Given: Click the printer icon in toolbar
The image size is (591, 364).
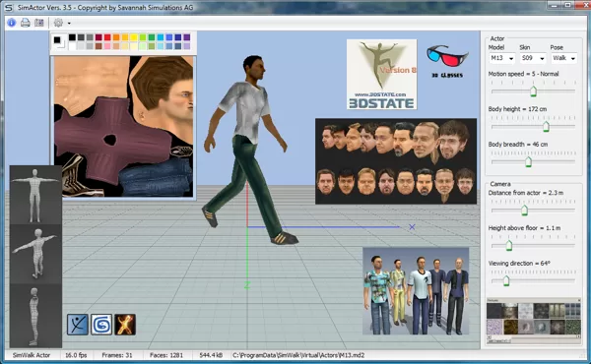Looking at the screenshot, I should pos(26,23).
